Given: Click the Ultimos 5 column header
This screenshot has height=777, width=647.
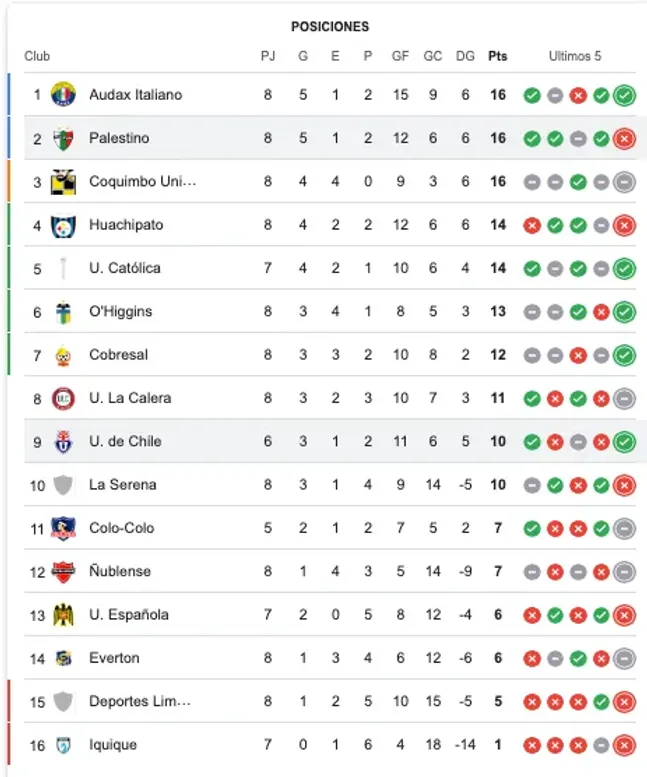Looking at the screenshot, I should click(575, 56).
